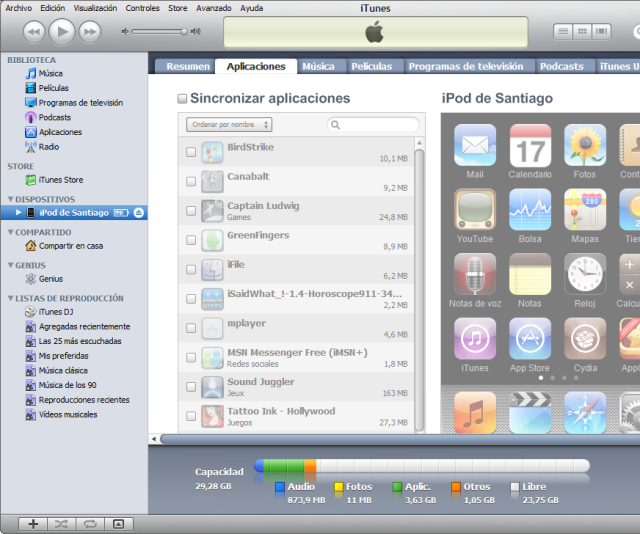
Task: Check the Sound Juggler checkbox
Action: click(191, 387)
